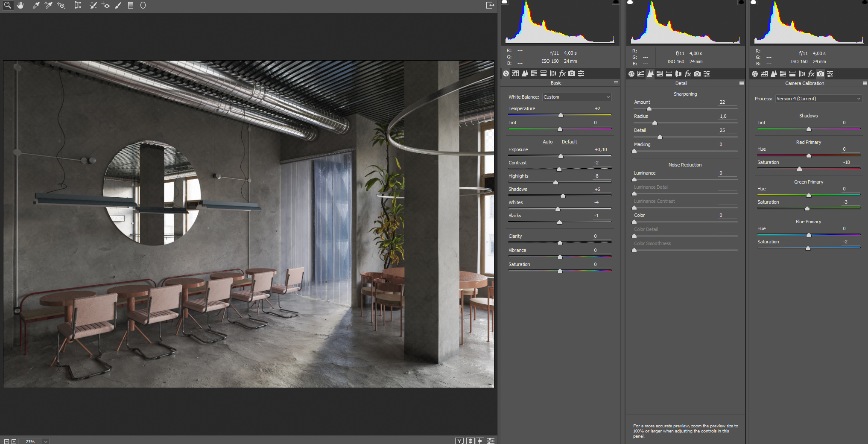Click Tone Curve icon in Detail panel
The width and height of the screenshot is (868, 444).
(641, 74)
